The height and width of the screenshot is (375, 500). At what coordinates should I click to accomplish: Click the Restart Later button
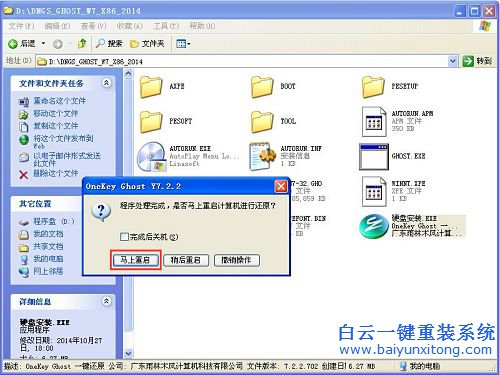click(186, 260)
